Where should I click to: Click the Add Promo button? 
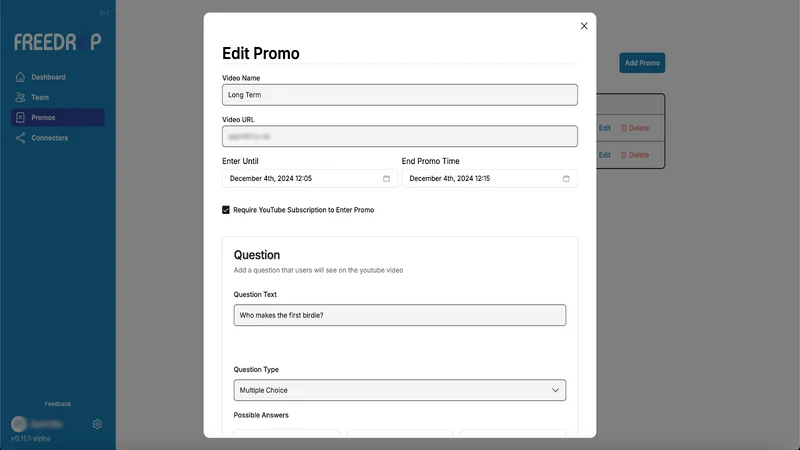[x=642, y=63]
